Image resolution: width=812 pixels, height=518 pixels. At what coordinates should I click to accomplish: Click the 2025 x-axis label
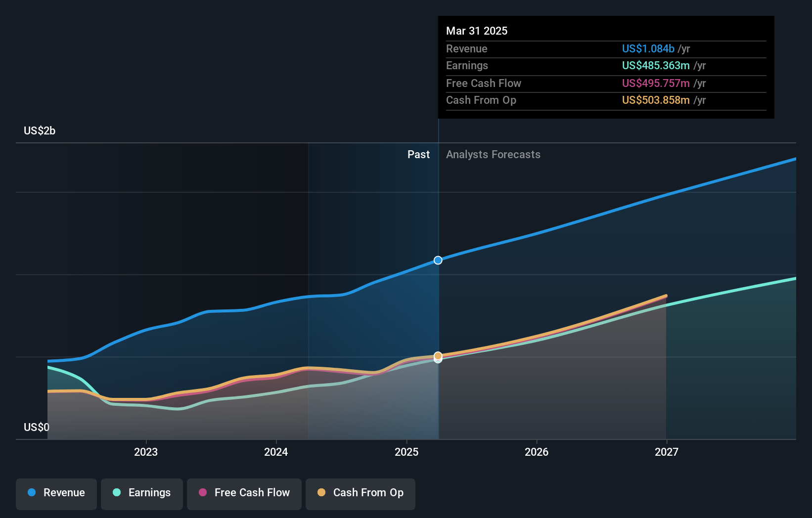406,452
